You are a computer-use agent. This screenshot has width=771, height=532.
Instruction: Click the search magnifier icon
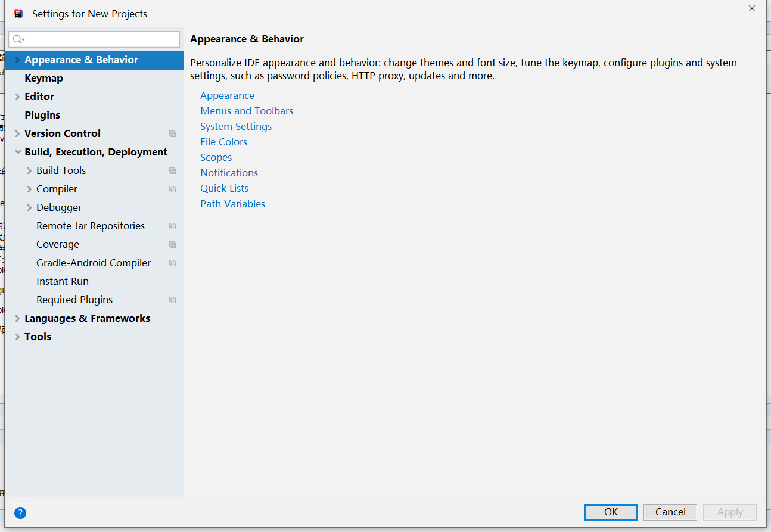click(18, 39)
